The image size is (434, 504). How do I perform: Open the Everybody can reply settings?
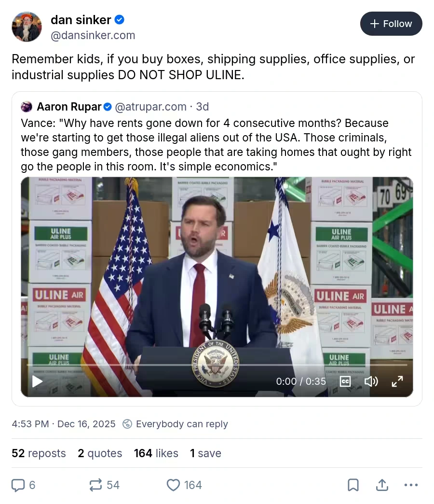(x=176, y=424)
